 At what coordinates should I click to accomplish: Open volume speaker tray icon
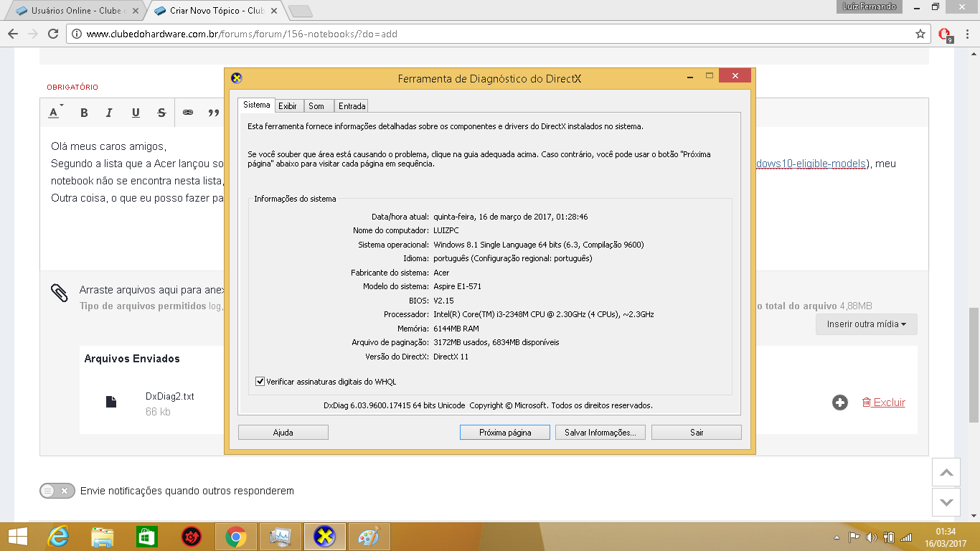pos(872,537)
